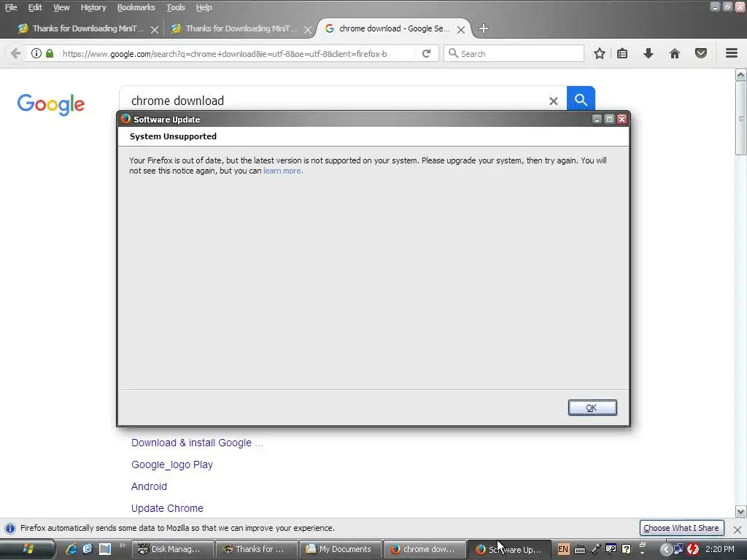The image size is (747, 560).
Task: Click the 2:20 PM taskbar clock
Action: click(x=720, y=549)
